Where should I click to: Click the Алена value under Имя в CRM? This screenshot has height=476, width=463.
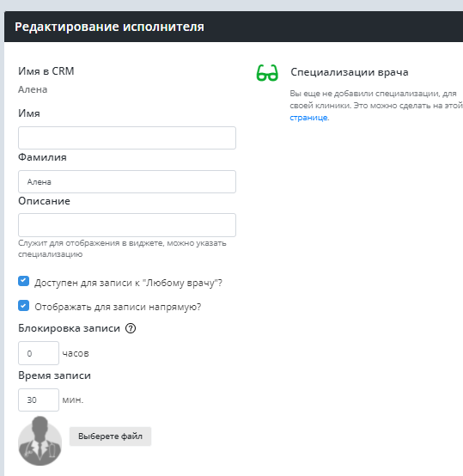33,89
